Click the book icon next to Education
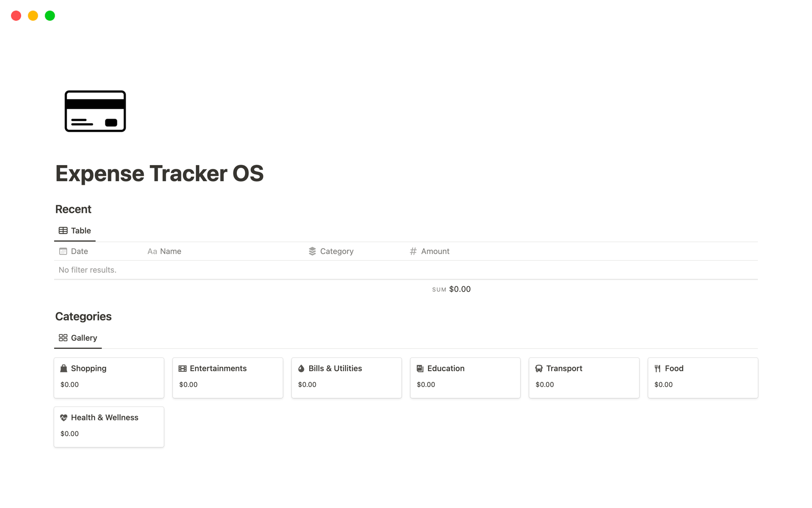 pos(420,368)
